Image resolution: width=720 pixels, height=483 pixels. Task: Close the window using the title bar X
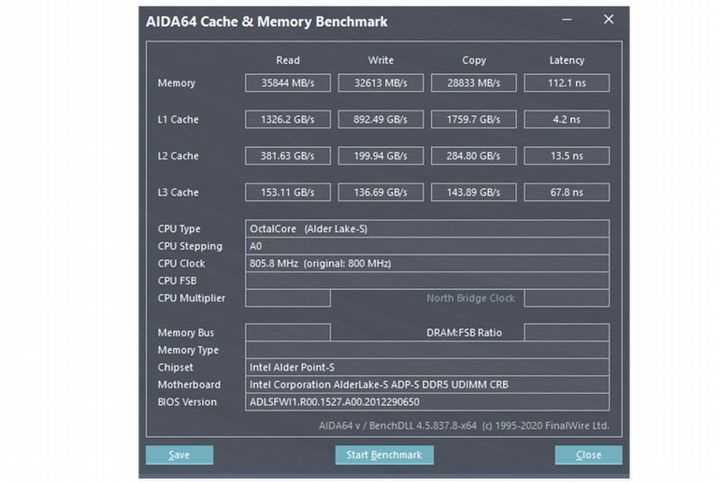[x=608, y=20]
